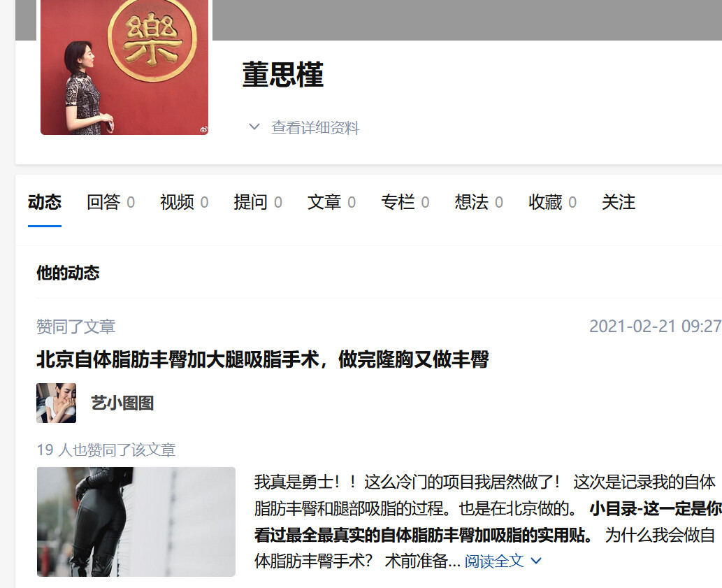Select the 想法 tab
Image resolution: width=722 pixels, height=588 pixels.
coord(478,203)
